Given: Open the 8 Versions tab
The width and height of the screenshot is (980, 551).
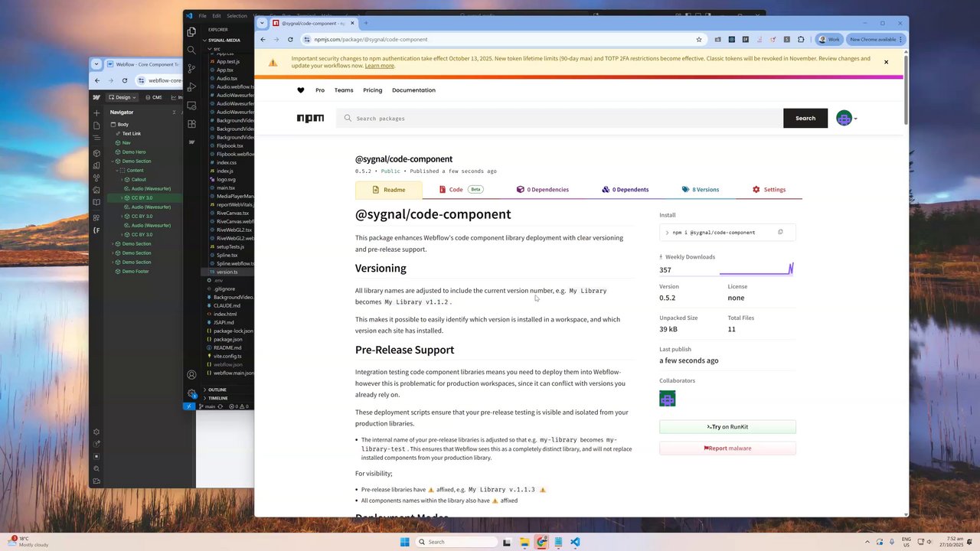Looking at the screenshot, I should [701, 190].
